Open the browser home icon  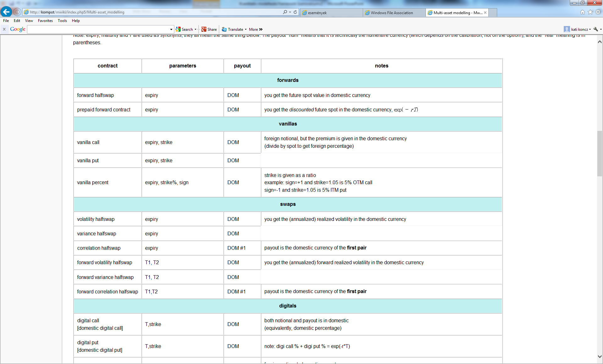[583, 12]
